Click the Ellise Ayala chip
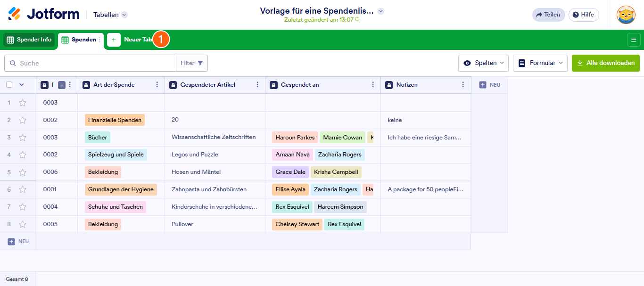Image resolution: width=644 pixels, height=286 pixels. coord(290,189)
